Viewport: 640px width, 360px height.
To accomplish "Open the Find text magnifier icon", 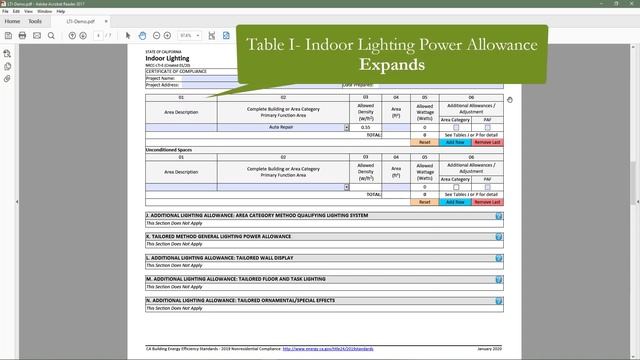I will 51,36.
